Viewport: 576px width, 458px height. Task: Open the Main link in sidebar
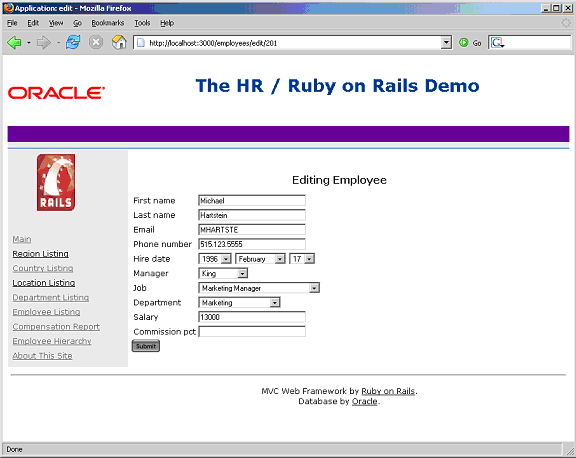22,239
